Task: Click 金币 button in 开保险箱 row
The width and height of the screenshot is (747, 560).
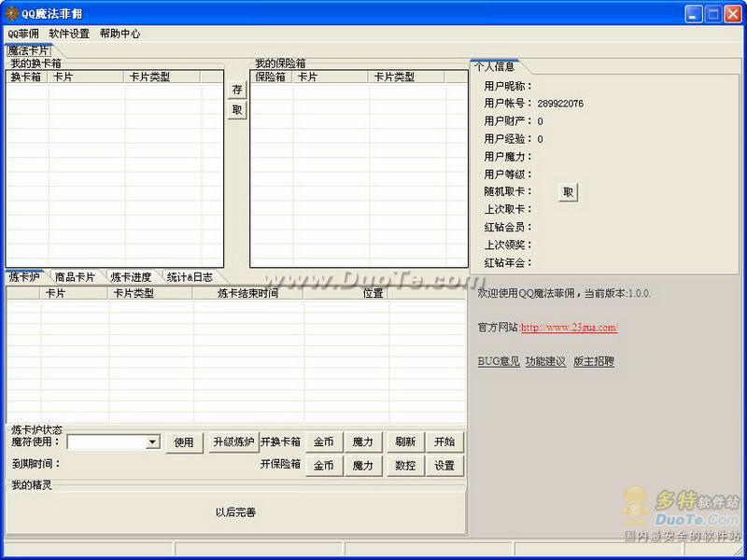Action: click(323, 465)
